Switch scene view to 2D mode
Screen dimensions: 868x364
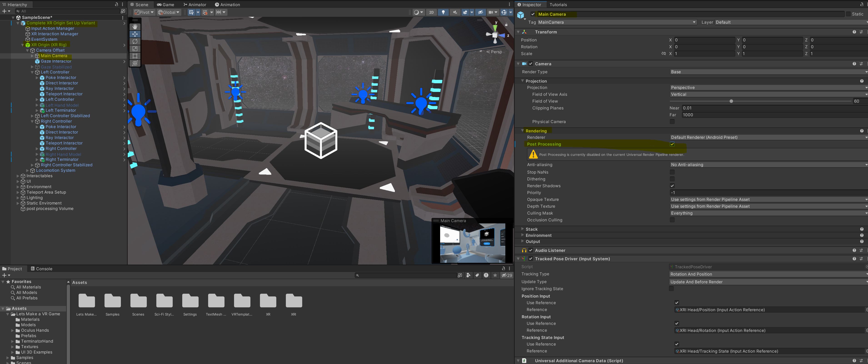pos(431,12)
